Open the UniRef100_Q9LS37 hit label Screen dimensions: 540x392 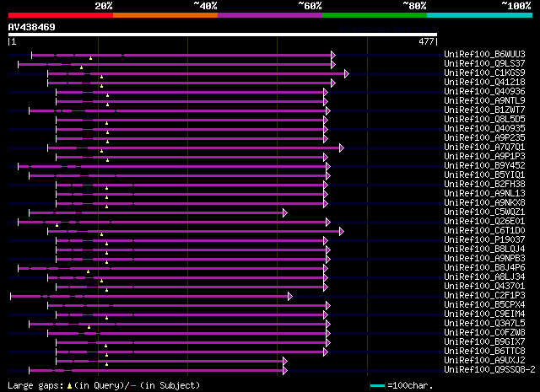(x=484, y=64)
